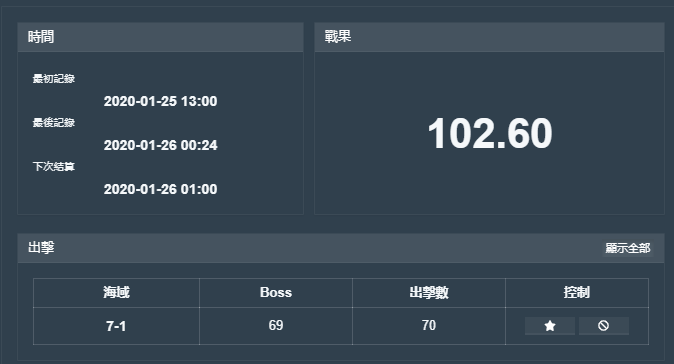
Task: Click the block icon in 控制 column
Action: (x=604, y=326)
